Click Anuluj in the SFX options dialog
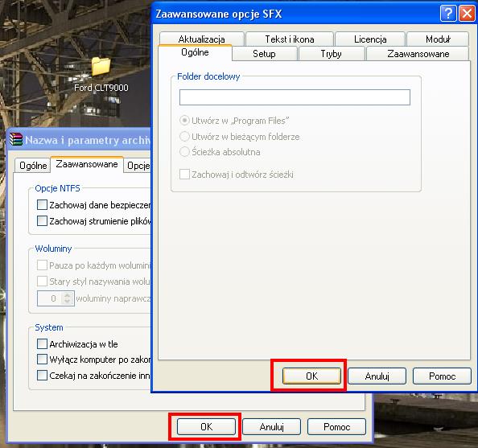Viewport: 478px width, 448px height. [x=377, y=376]
